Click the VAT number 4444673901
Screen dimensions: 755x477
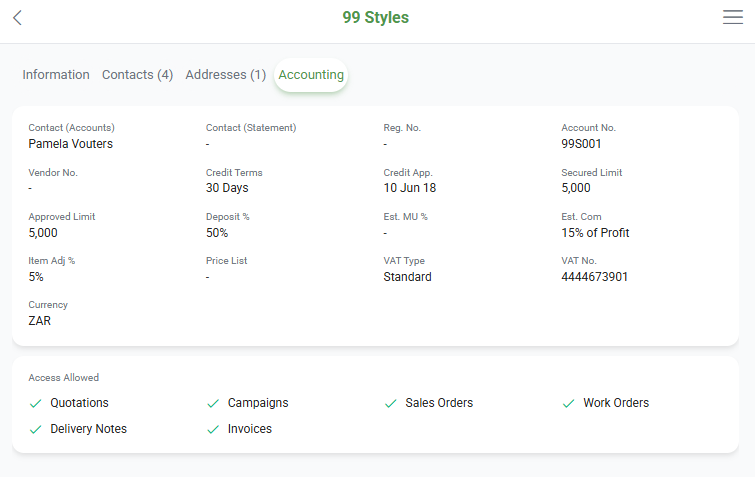tap(595, 277)
